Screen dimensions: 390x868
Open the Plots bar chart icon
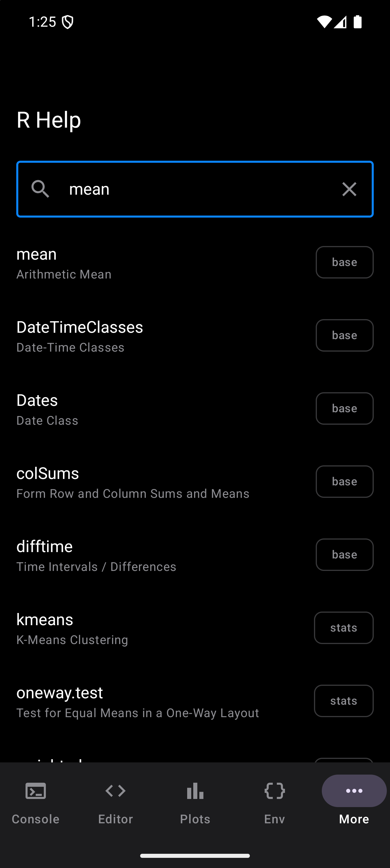pos(195,791)
